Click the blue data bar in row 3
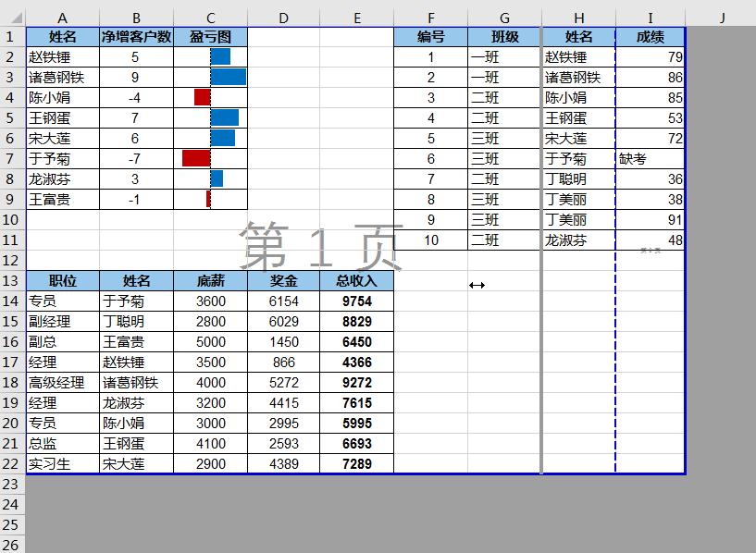This screenshot has width=756, height=553. [x=228, y=77]
